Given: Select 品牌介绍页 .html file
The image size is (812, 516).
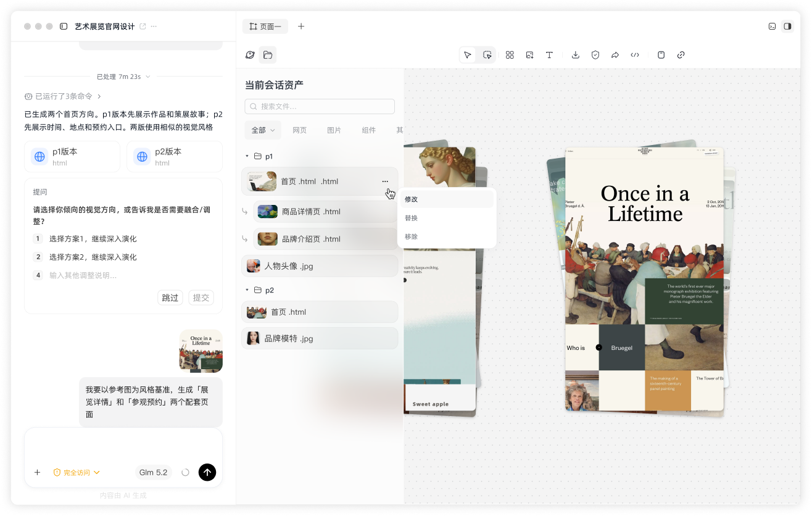Looking at the screenshot, I should [x=326, y=239].
